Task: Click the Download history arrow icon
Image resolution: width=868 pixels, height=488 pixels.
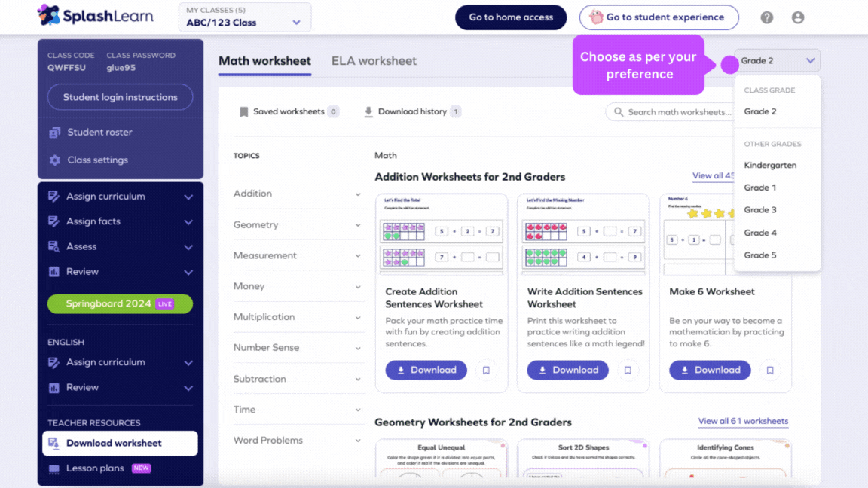Action: (368, 111)
